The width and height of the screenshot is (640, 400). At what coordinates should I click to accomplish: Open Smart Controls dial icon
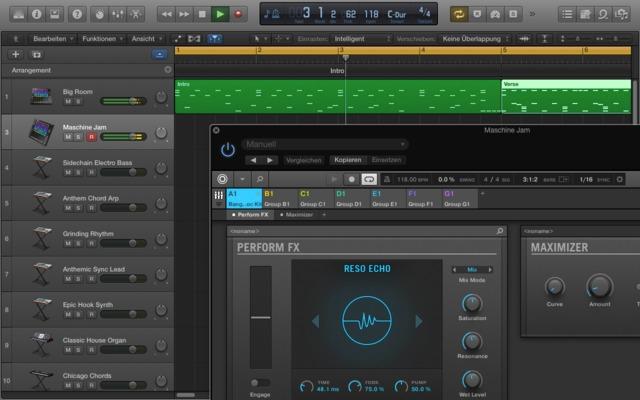100,15
